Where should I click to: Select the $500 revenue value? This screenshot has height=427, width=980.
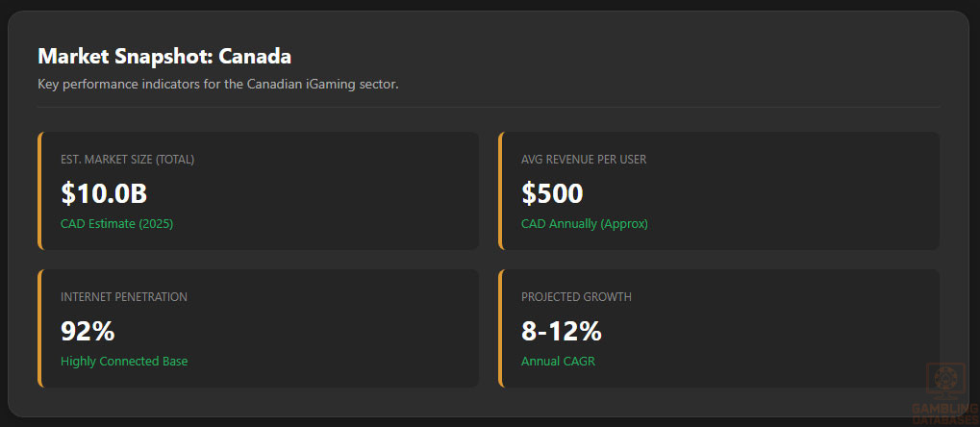[x=552, y=193]
